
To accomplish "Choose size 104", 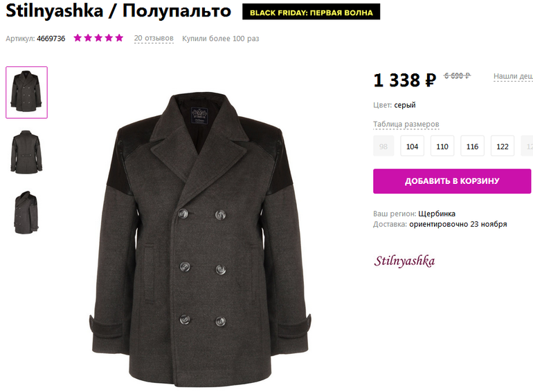I will point(412,146).
